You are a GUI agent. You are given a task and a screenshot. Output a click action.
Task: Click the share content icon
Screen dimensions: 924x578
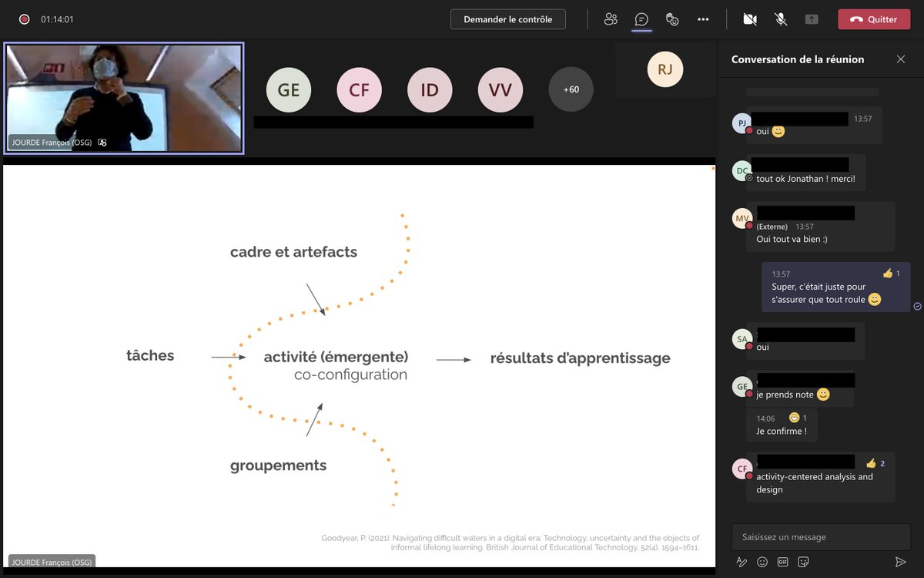[x=812, y=19]
